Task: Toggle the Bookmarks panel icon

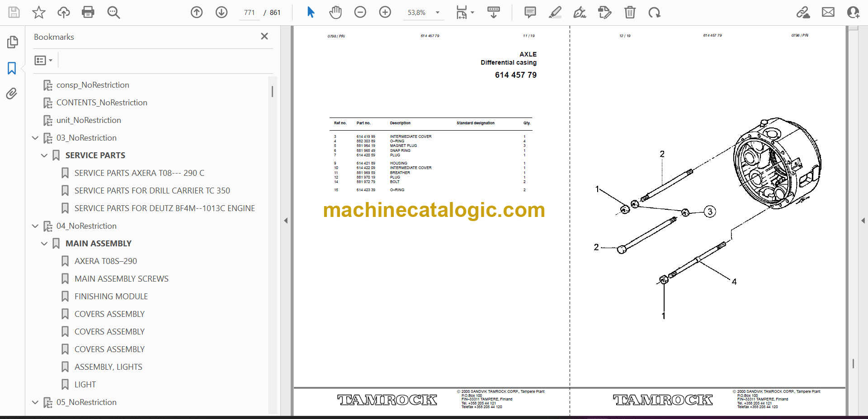Action: point(12,68)
